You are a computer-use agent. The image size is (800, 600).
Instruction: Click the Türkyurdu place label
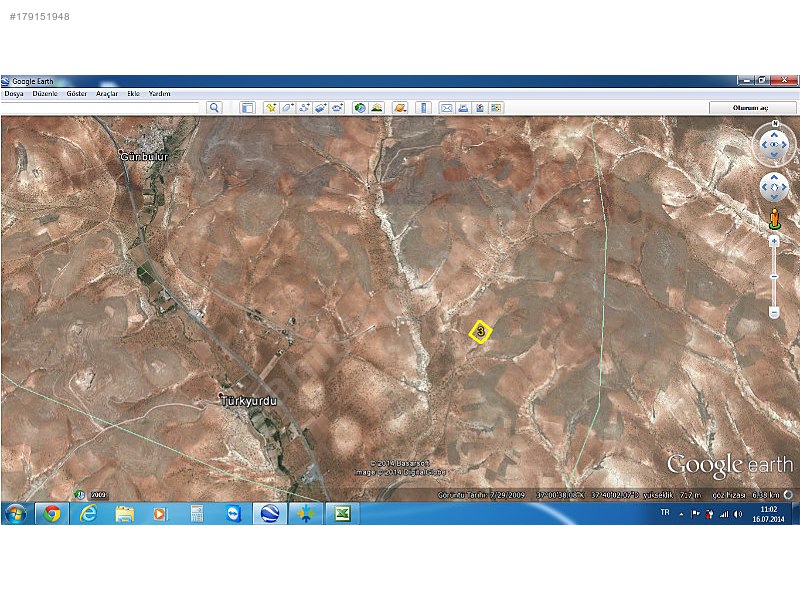coord(249,401)
